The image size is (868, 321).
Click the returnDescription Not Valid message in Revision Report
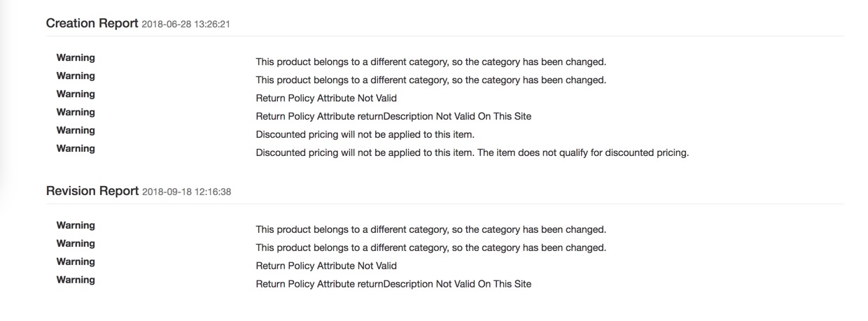[393, 284]
